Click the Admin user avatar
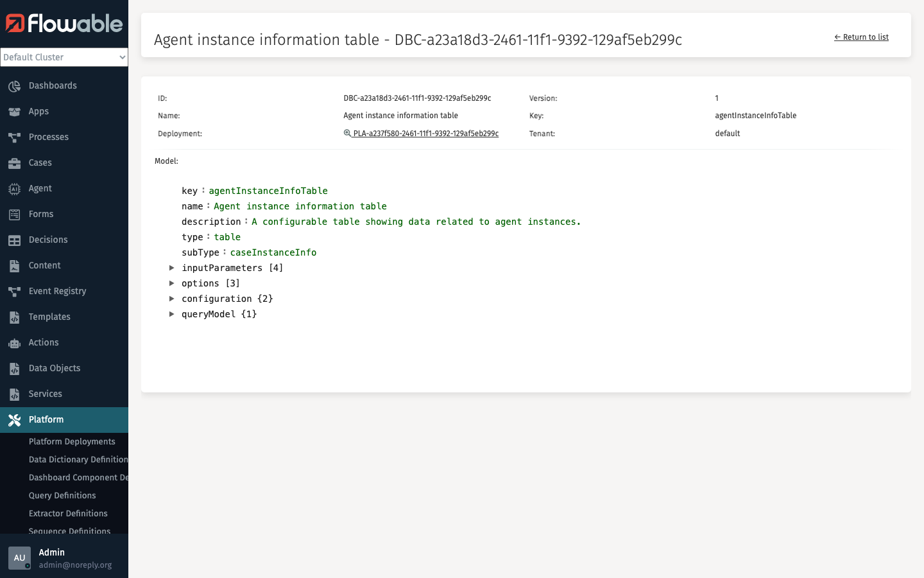The height and width of the screenshot is (578, 924). (19, 558)
